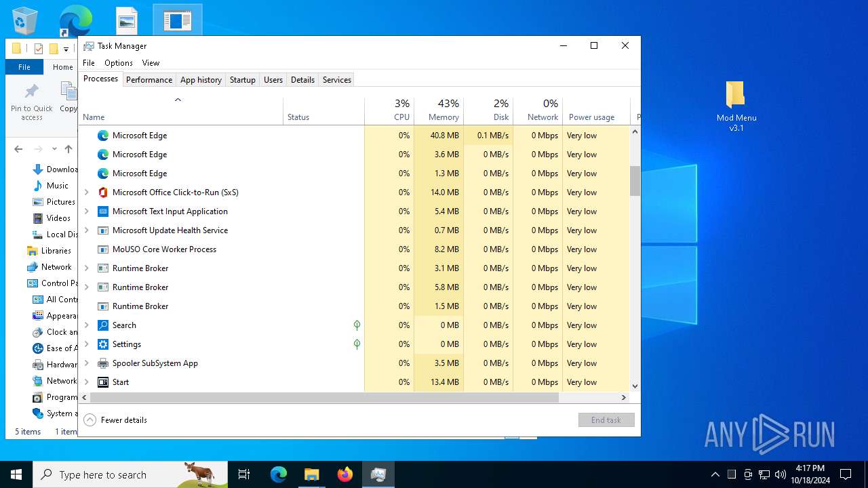This screenshot has width=868, height=488.
Task: Click the volume speaker tray icon
Action: [x=781, y=474]
